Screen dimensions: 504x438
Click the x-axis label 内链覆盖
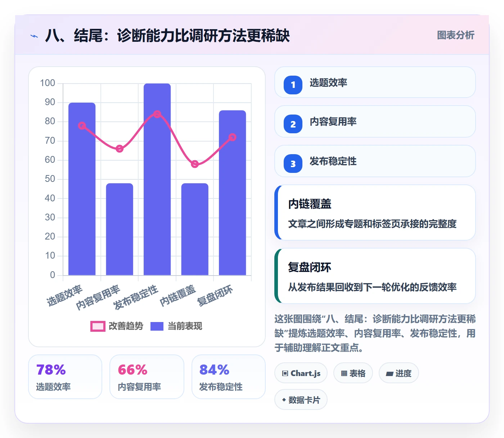178,296
